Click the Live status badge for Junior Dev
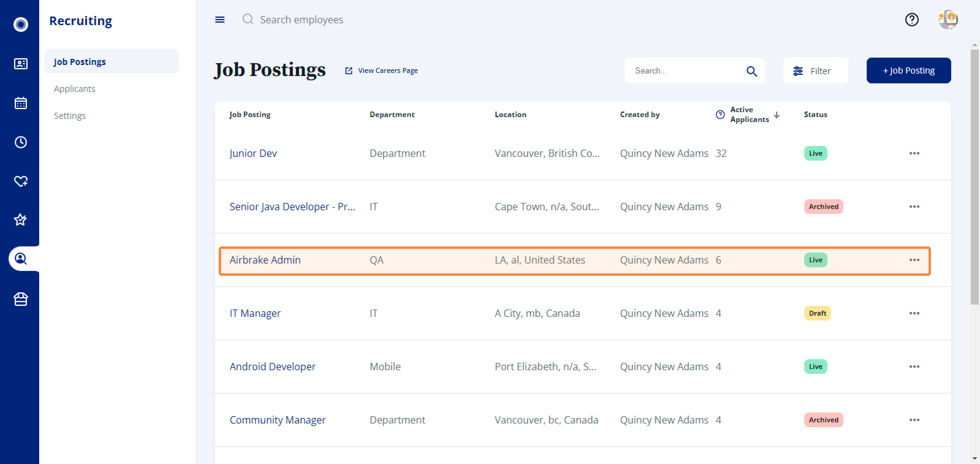Image resolution: width=980 pixels, height=464 pixels. click(815, 154)
